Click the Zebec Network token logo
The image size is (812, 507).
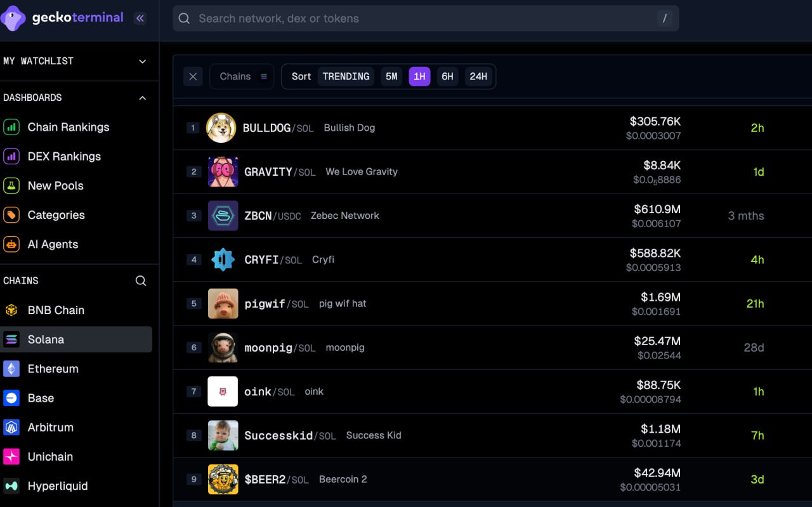(x=223, y=216)
